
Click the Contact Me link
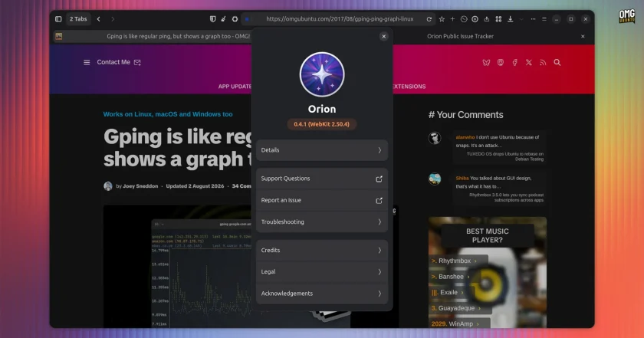[x=119, y=62]
